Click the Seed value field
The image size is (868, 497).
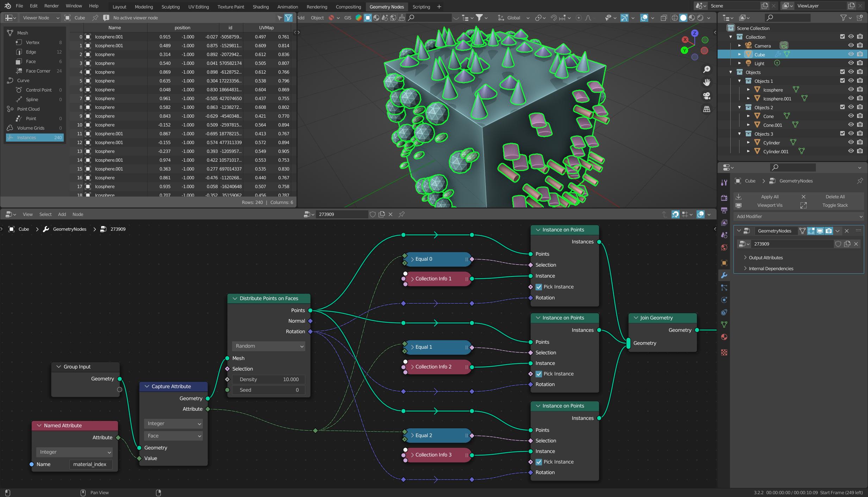(269, 390)
